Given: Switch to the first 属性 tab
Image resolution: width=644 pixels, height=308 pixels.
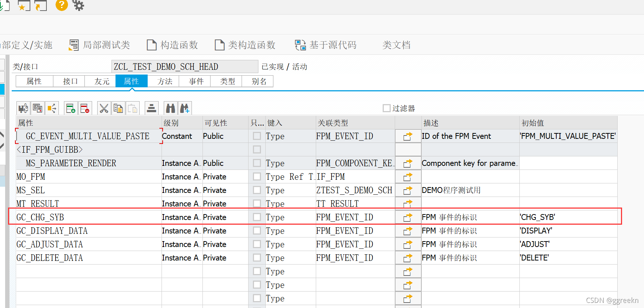Looking at the screenshot, I should pos(34,81).
